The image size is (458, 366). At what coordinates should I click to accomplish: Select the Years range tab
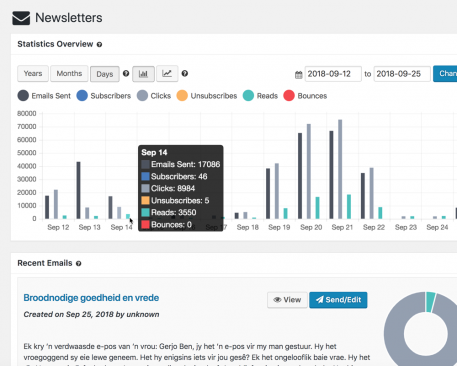[33, 74]
